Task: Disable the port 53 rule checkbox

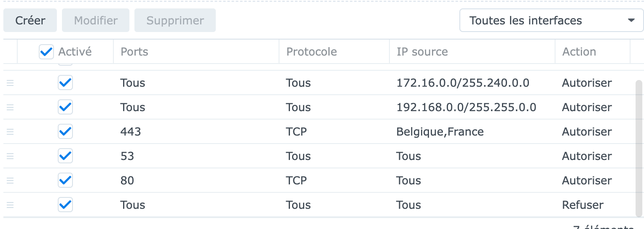Action: pos(65,156)
